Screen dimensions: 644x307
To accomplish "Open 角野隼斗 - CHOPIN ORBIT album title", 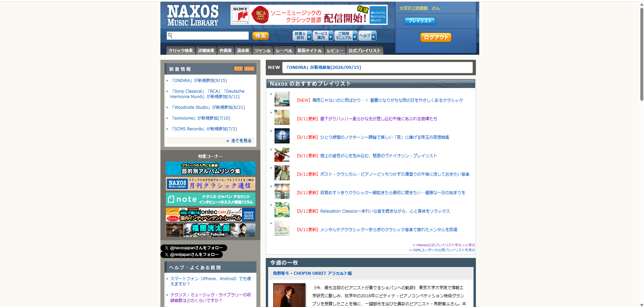I will (312, 273).
